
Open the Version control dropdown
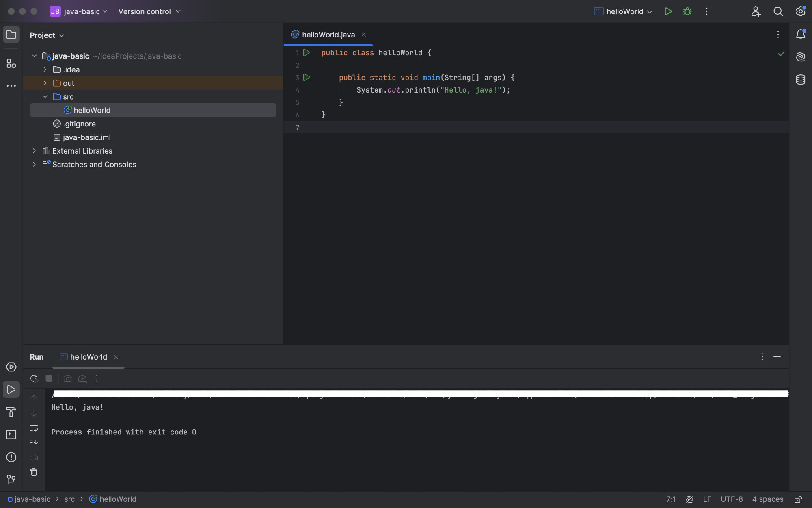pyautogui.click(x=149, y=11)
